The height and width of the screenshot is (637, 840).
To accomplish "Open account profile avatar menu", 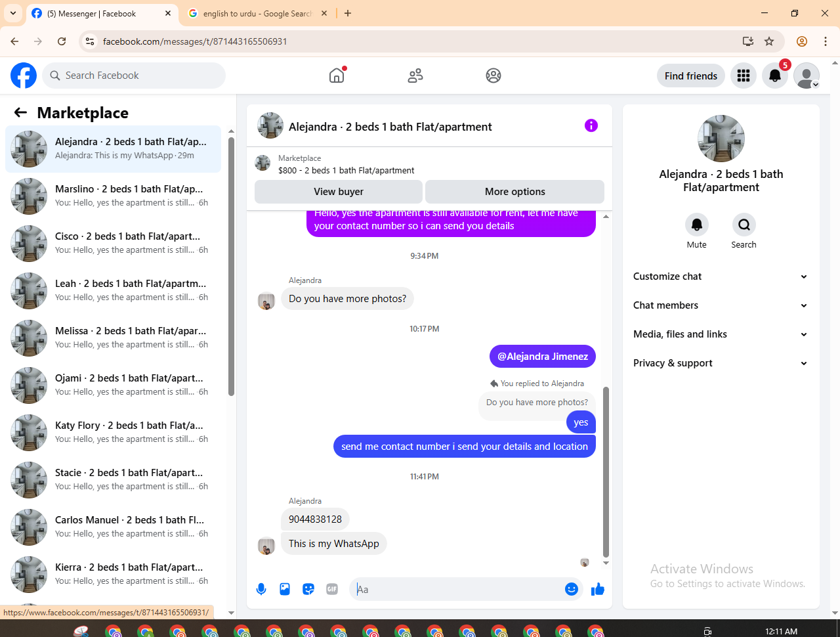I will pyautogui.click(x=807, y=76).
